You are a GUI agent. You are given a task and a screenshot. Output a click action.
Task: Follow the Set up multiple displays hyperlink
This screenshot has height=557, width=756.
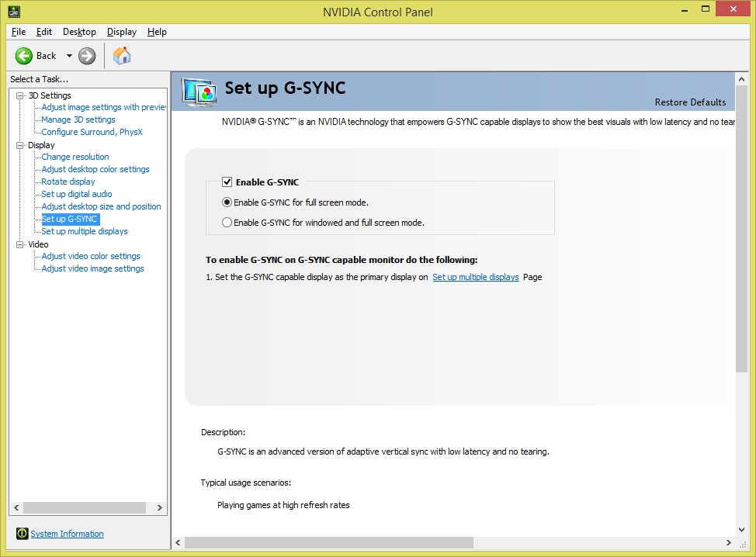coord(475,277)
